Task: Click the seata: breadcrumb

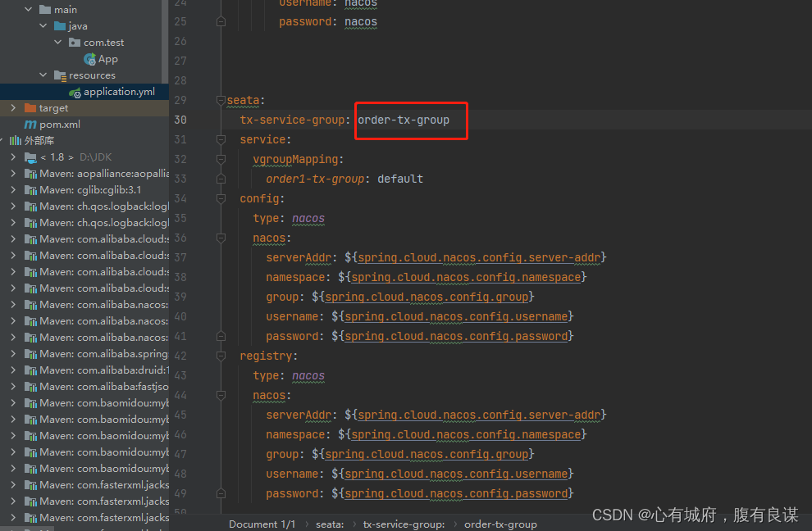Action: [x=330, y=524]
